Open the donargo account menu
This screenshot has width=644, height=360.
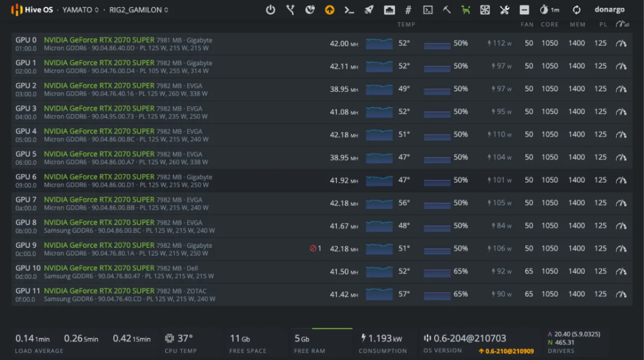(609, 10)
